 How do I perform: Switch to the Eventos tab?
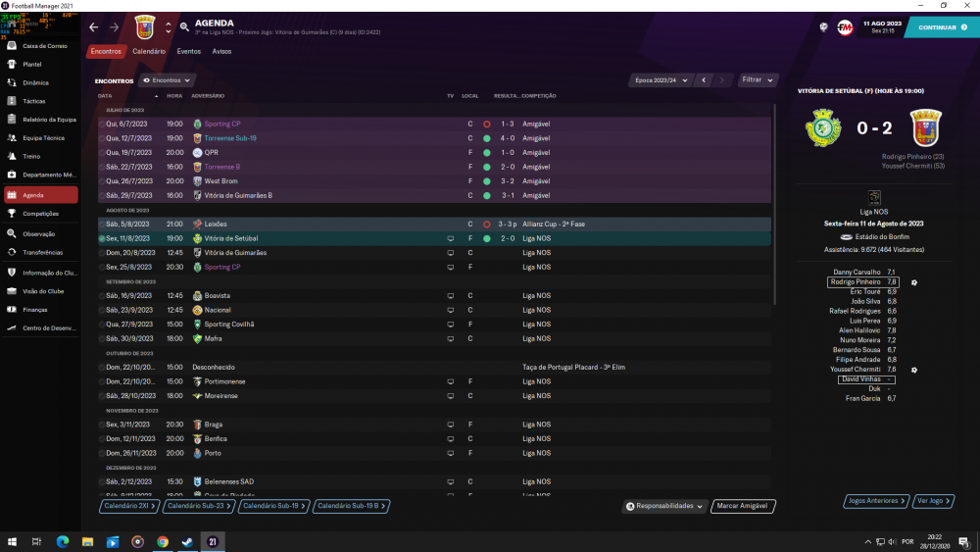189,51
